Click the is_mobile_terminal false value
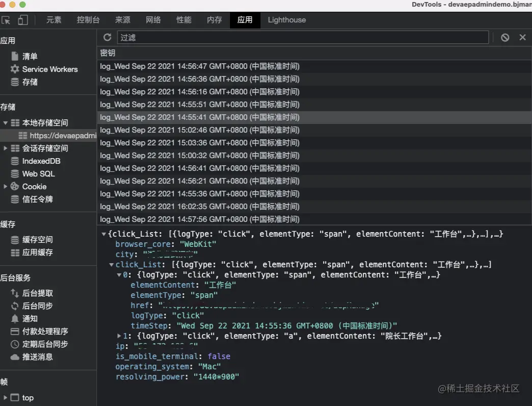Screen dimensions: 532x406 pyautogui.click(x=219, y=357)
